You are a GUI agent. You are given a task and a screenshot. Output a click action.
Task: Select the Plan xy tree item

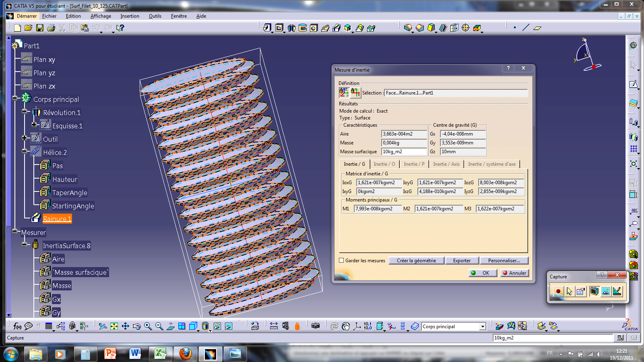pos(44,60)
